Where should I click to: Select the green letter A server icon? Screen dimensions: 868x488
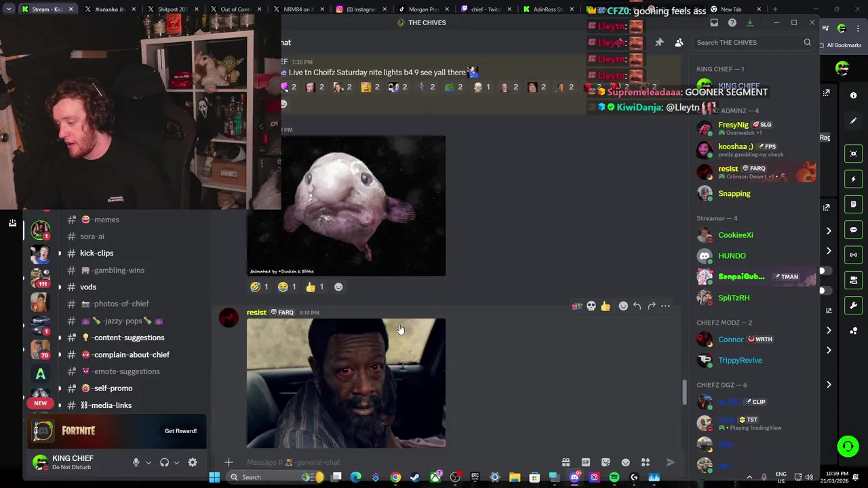tap(41, 373)
